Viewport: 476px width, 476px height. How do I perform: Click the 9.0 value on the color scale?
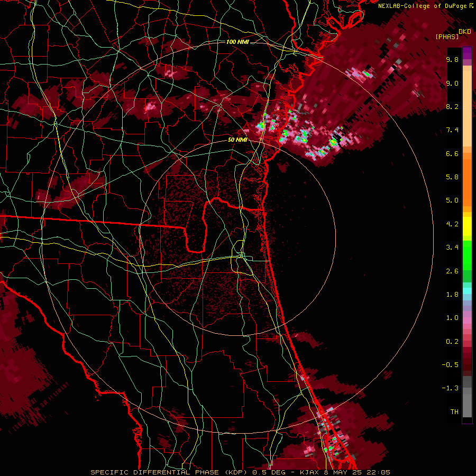point(452,83)
